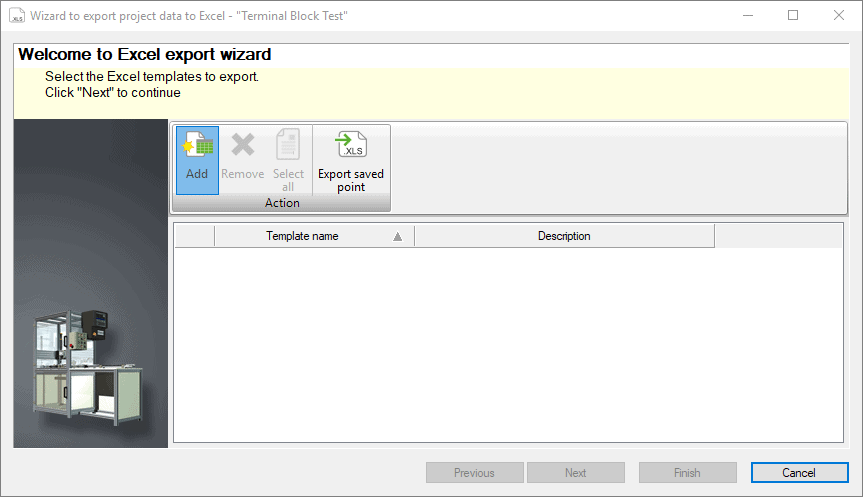Screen dimensions: 863x497
Task: Click the Add template icon
Action: coord(197,160)
